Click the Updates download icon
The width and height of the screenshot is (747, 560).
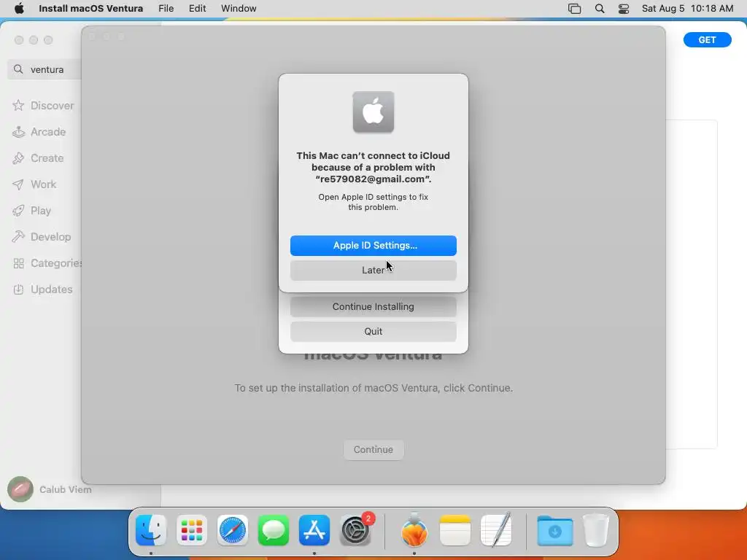click(18, 289)
